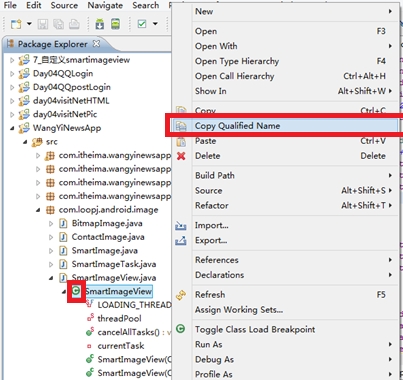Screen dimensions: 403x380
Task: Expand the Day04QQpostLogin project
Action: (12, 88)
